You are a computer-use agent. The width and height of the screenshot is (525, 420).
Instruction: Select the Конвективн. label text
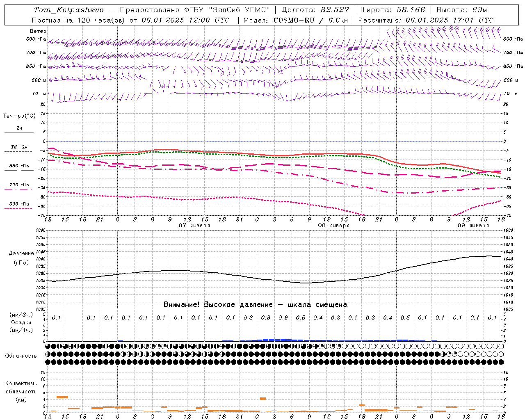pyautogui.click(x=21, y=383)
